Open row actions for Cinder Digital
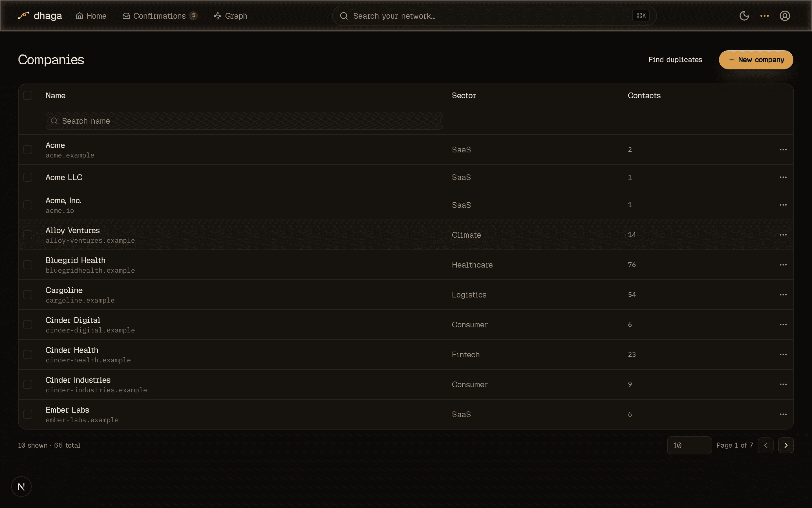 (783, 325)
